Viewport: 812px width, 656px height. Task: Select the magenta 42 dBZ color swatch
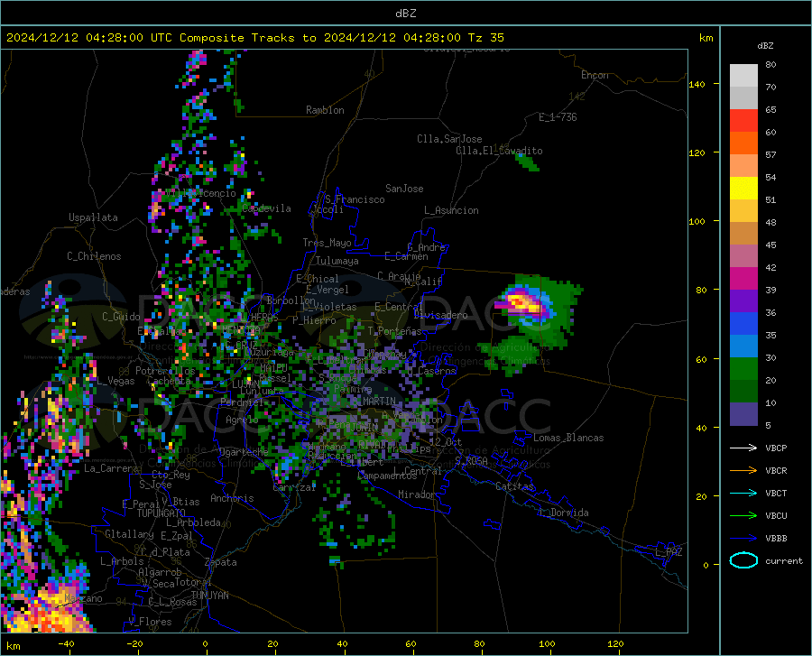[743, 279]
